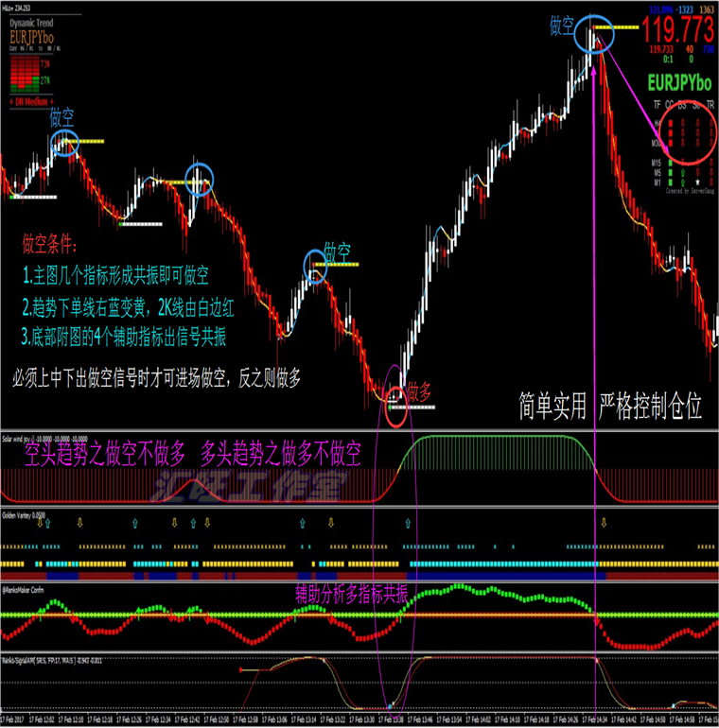Click the white star in the M1 row

click(698, 181)
